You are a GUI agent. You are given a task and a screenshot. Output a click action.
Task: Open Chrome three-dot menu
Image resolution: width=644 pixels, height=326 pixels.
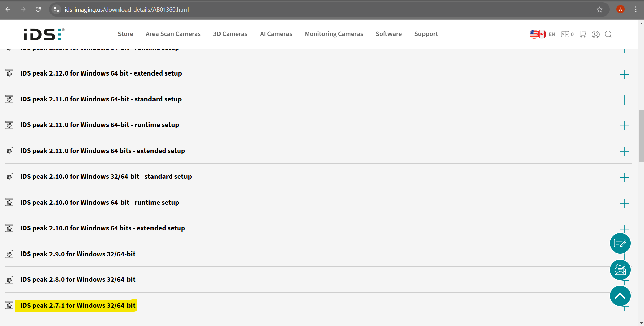pos(636,9)
